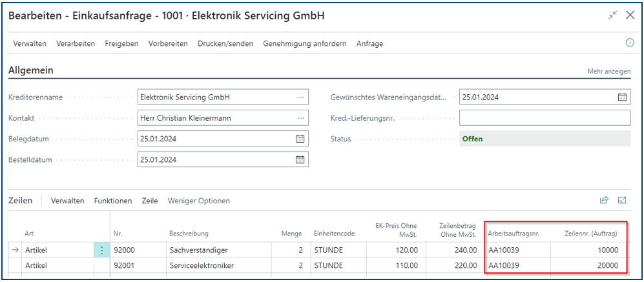Open Kontakt lookup ellipsis

pyautogui.click(x=301, y=118)
